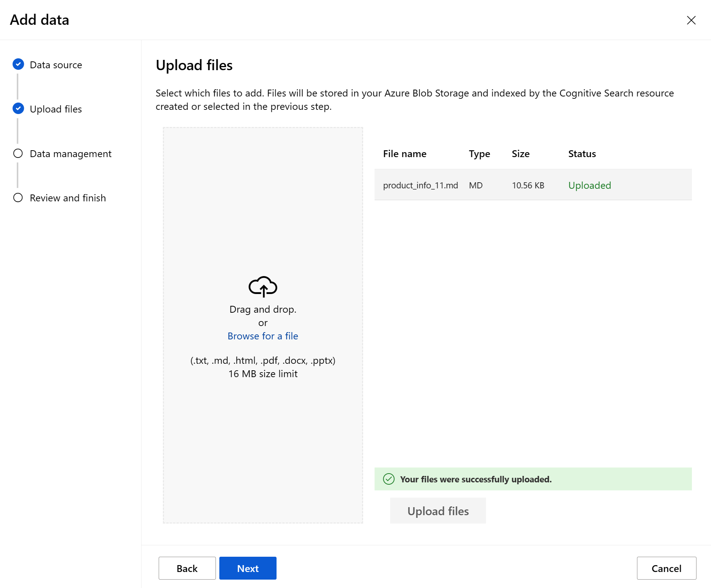Jump to Review and finish step
Screen dimensions: 711x588
pos(68,198)
